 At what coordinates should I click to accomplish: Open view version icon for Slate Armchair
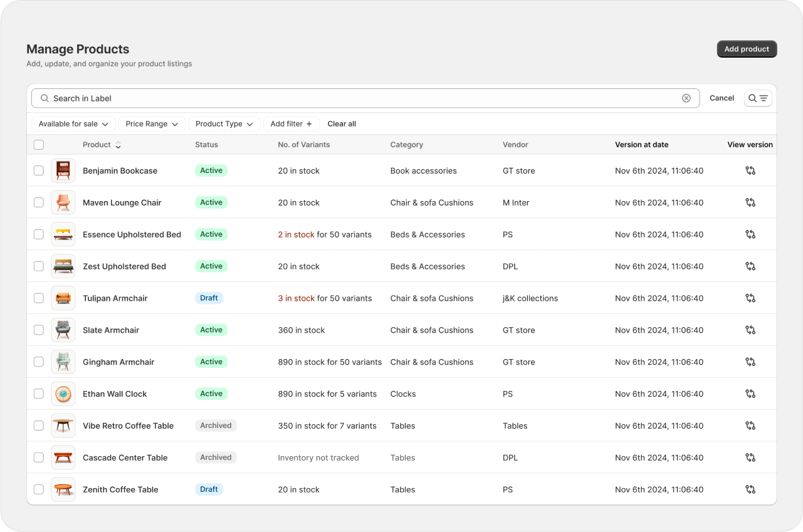click(x=750, y=330)
